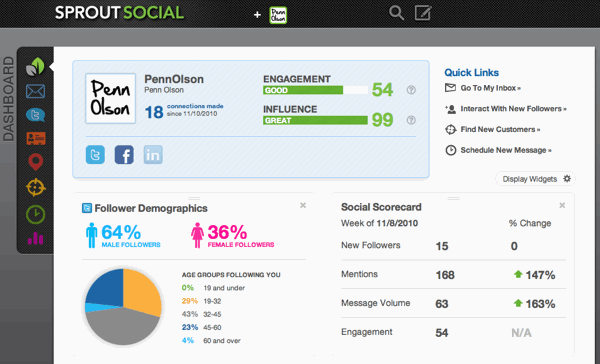Click the Display Widgets button
600x364 pixels.
(x=535, y=179)
